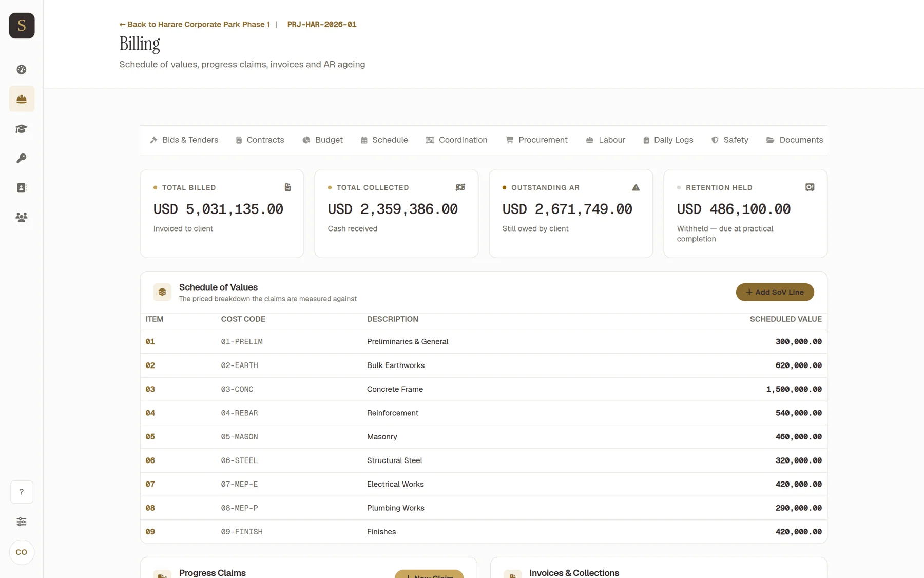Click item number 03

150,390
